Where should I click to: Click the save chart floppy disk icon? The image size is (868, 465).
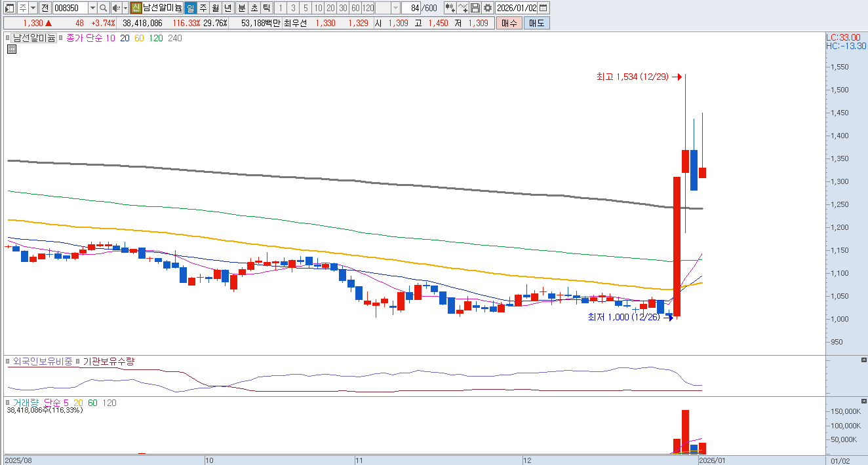coord(475,8)
